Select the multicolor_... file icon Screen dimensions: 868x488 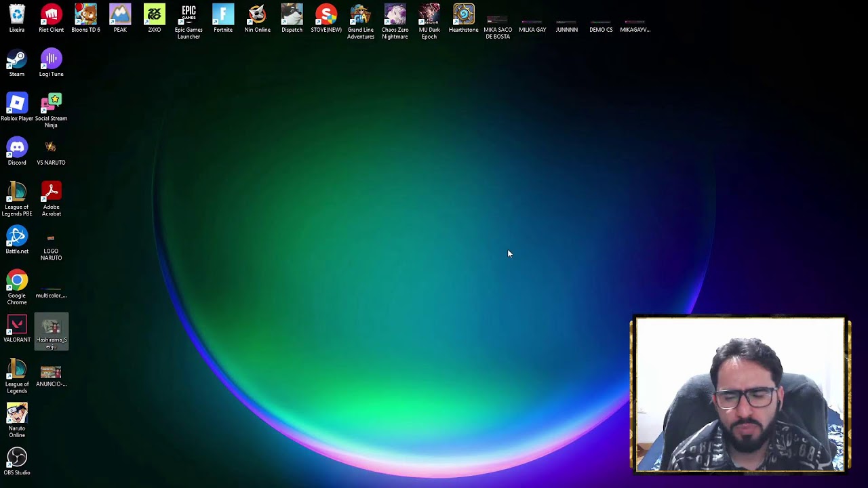click(52, 293)
